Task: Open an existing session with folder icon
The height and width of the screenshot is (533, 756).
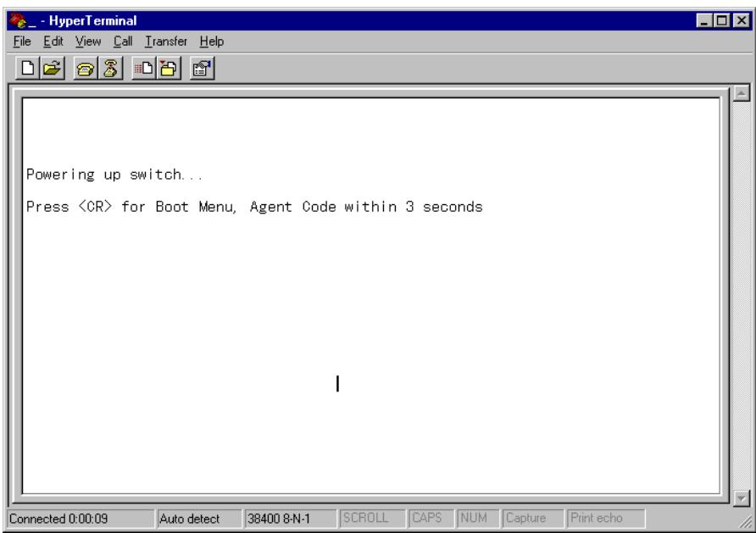Action: 52,69
